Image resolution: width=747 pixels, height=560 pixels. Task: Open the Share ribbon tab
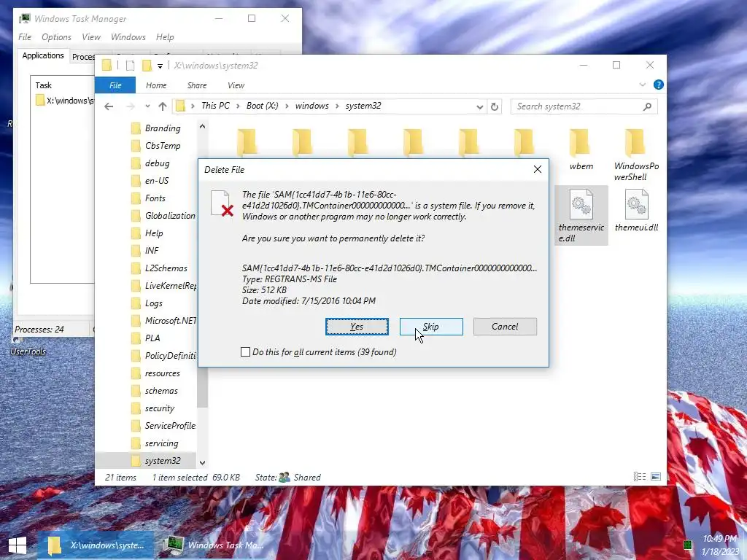pos(197,85)
